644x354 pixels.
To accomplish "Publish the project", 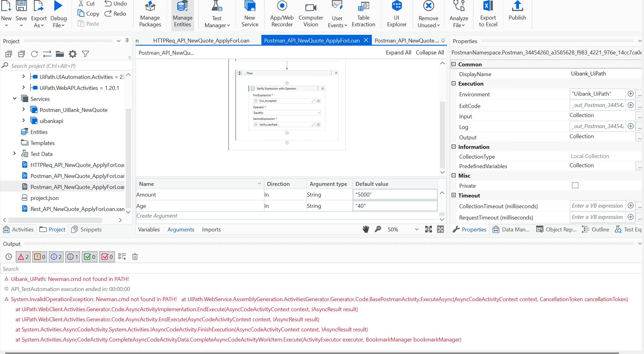I will 517,11.
